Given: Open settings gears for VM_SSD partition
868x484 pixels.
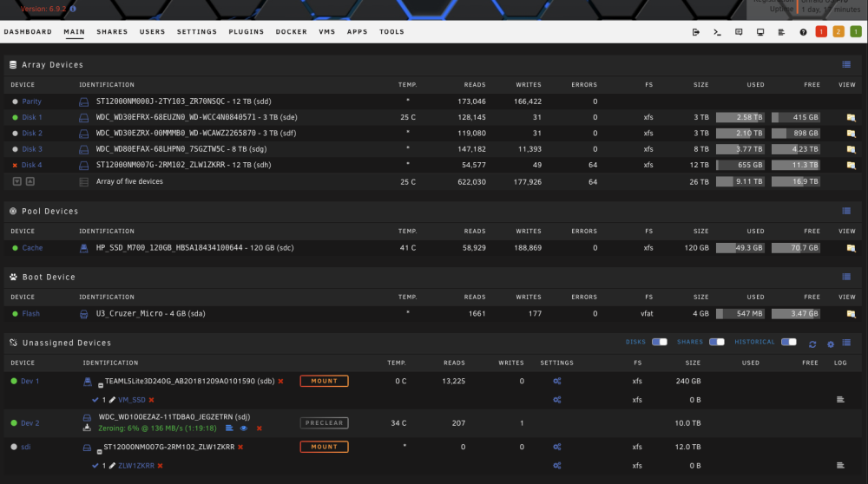Looking at the screenshot, I should [x=557, y=400].
